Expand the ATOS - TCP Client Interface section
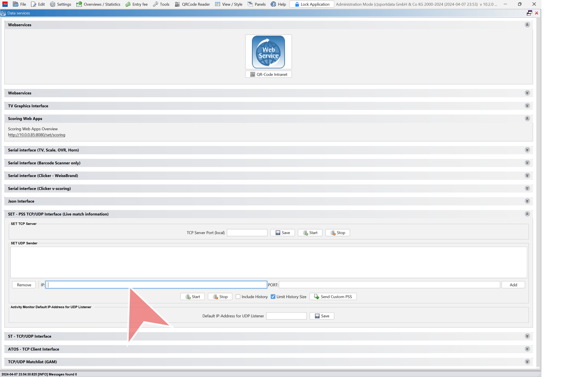 tap(527, 349)
